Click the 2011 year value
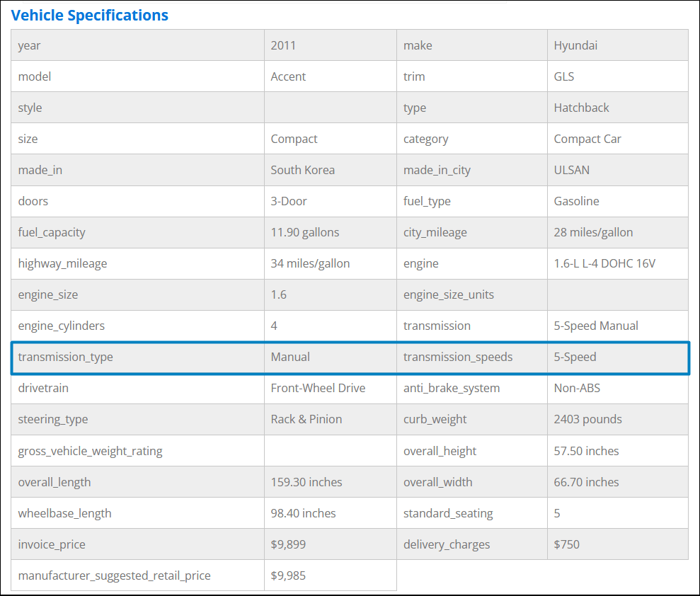The height and width of the screenshot is (596, 700). pyautogui.click(x=283, y=45)
